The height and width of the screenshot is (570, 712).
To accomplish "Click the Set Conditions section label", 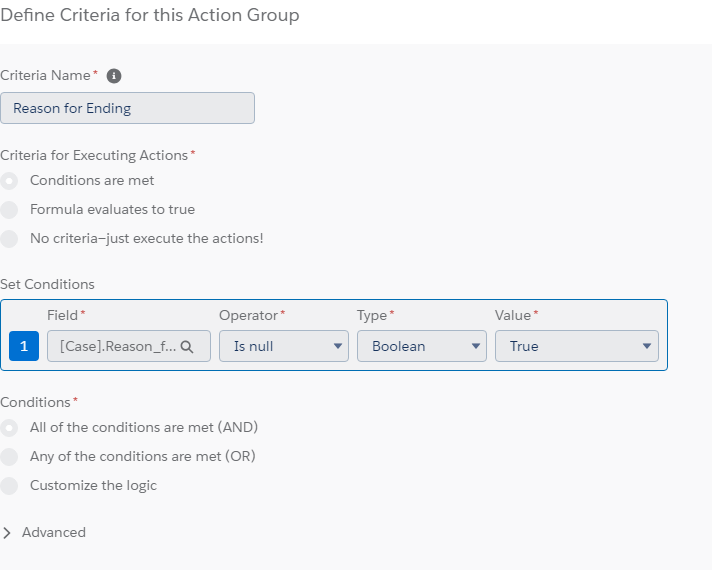I will pos(47,284).
